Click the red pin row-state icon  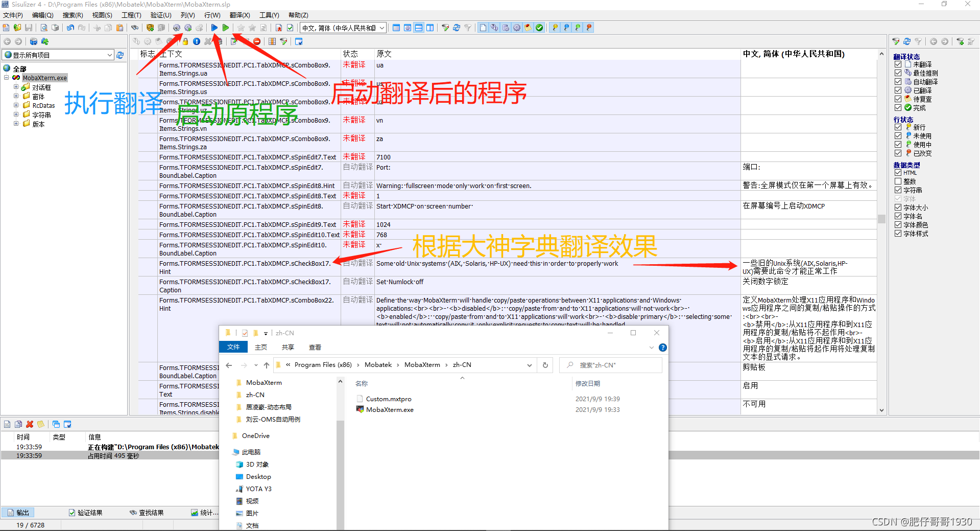589,28
